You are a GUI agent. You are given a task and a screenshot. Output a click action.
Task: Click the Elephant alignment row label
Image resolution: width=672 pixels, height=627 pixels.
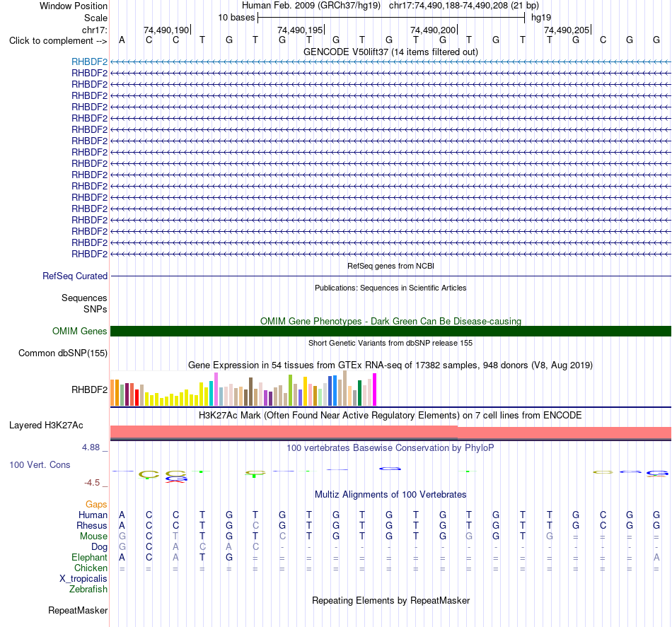click(x=90, y=557)
